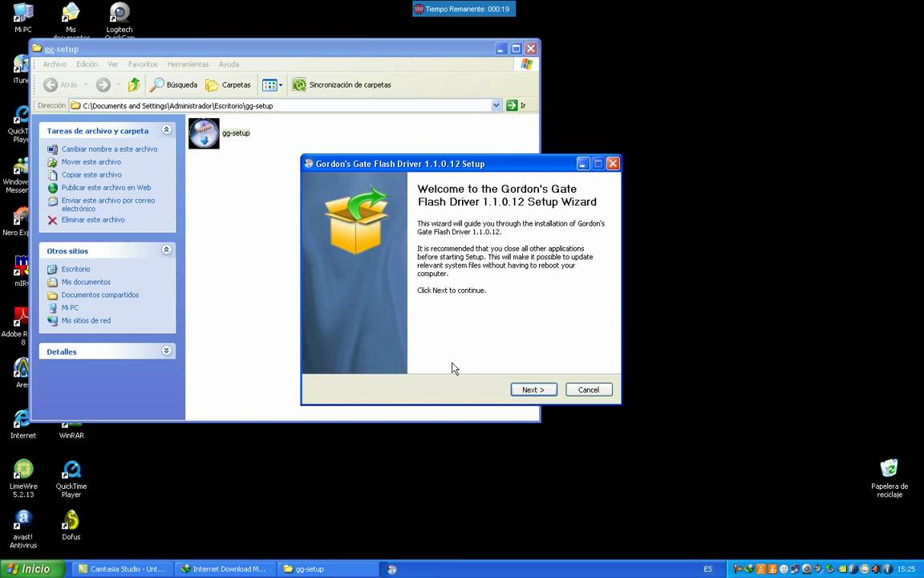Switch to gg-setup taskbar item
Screen dimensions: 924x578
[327, 569]
